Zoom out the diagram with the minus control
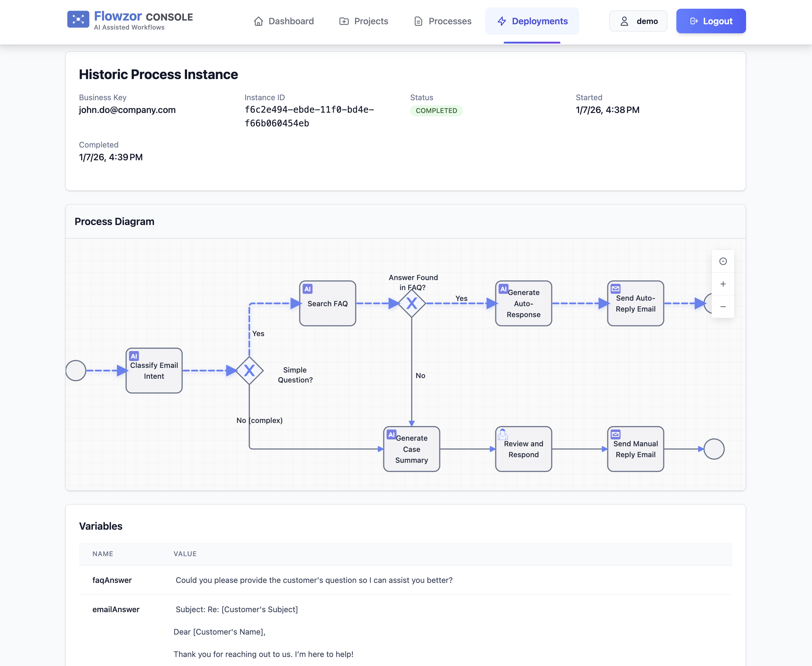The width and height of the screenshot is (812, 666). pos(723,307)
